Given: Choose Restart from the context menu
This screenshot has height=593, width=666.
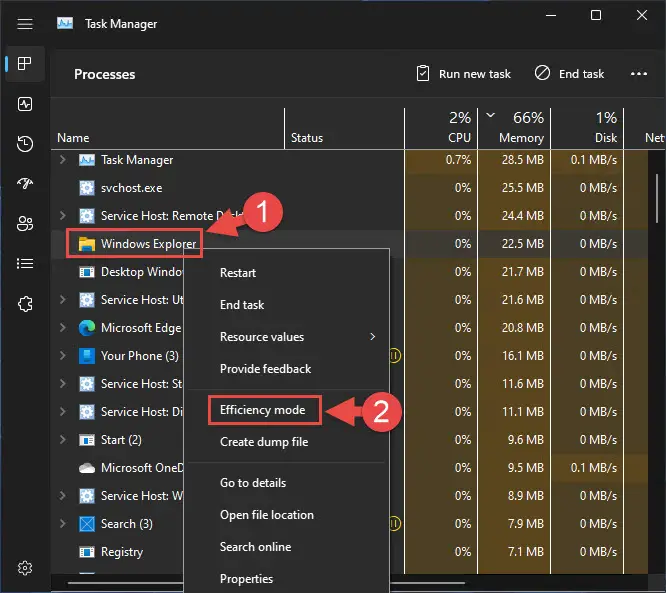Looking at the screenshot, I should (x=288, y=273).
